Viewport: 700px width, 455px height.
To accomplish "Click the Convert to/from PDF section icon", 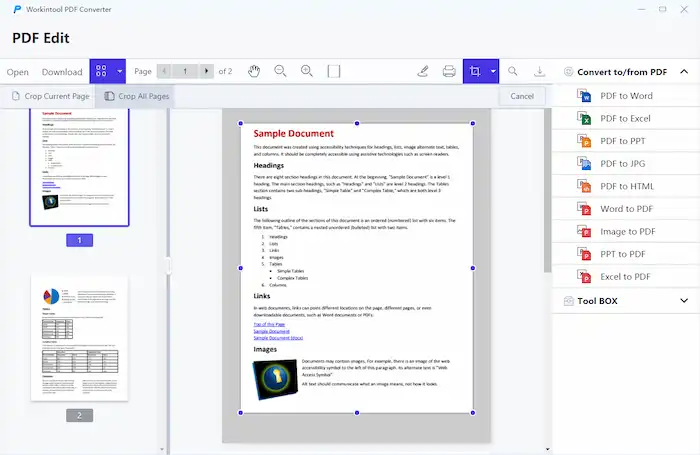I will tap(568, 71).
